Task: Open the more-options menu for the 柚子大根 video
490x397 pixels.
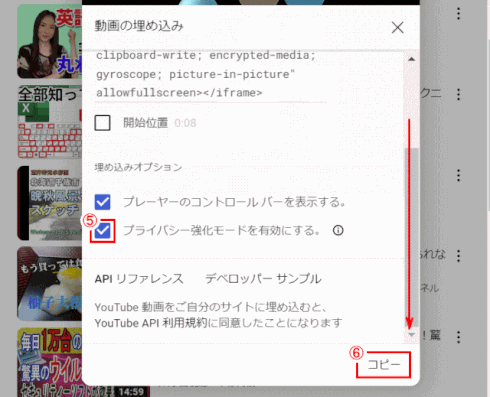Action: click(x=459, y=256)
